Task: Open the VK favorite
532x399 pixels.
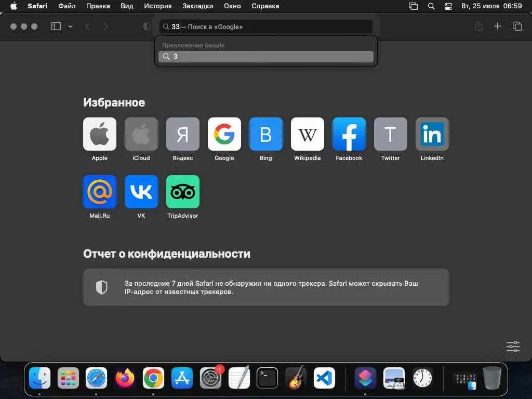Action: [141, 192]
